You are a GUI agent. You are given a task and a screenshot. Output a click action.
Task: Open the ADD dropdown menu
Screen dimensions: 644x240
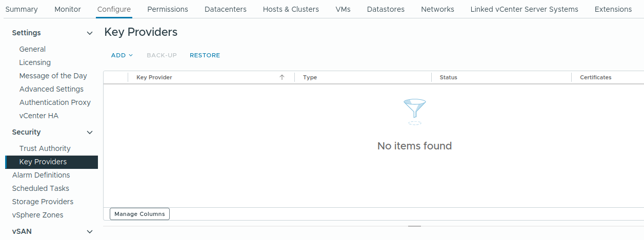click(122, 55)
